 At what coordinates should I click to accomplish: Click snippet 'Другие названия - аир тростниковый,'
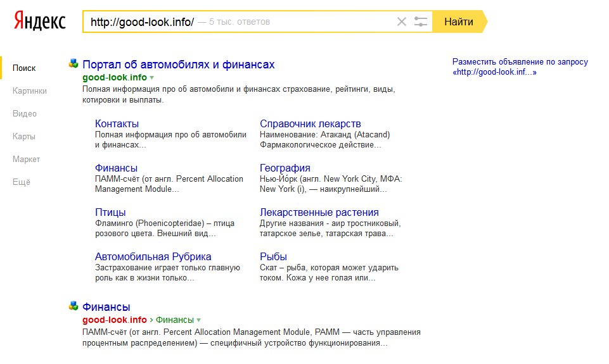[x=330, y=223]
